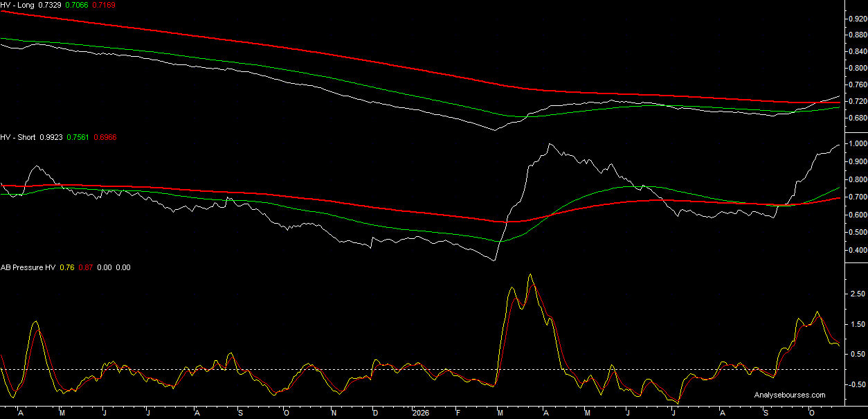Click the F month label on time axis
This screenshot has width=868, height=419.
458,411
